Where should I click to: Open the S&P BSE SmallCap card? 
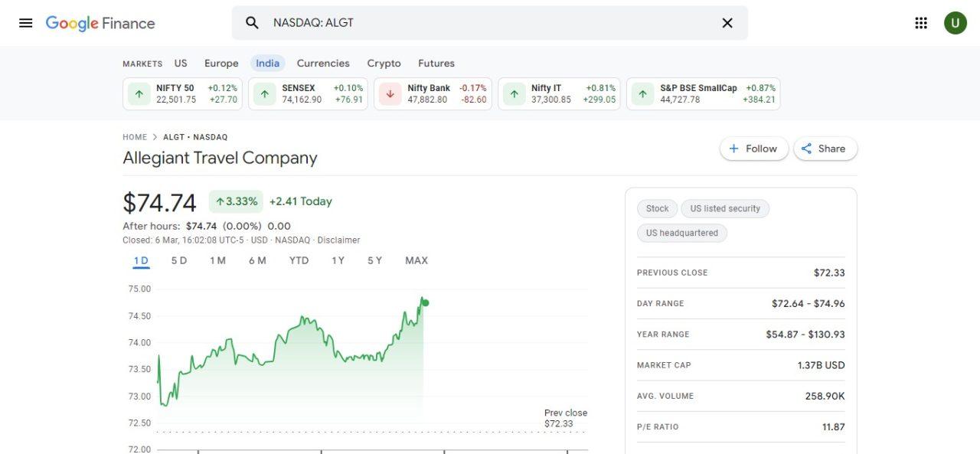tap(703, 93)
